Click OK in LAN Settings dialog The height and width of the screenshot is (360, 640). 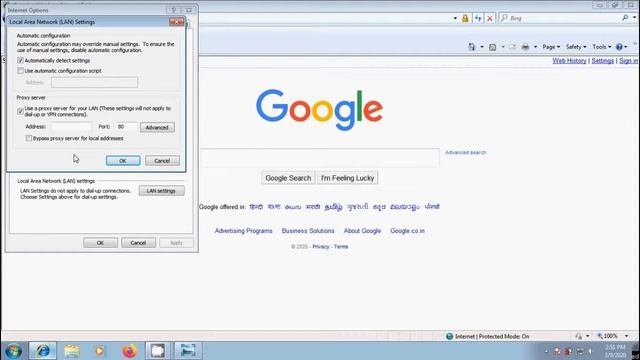(x=123, y=161)
